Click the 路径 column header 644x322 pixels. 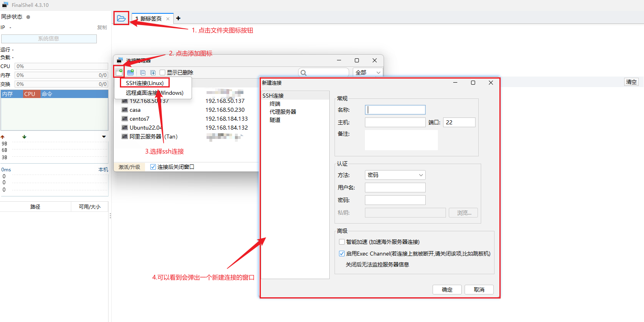pyautogui.click(x=35, y=207)
